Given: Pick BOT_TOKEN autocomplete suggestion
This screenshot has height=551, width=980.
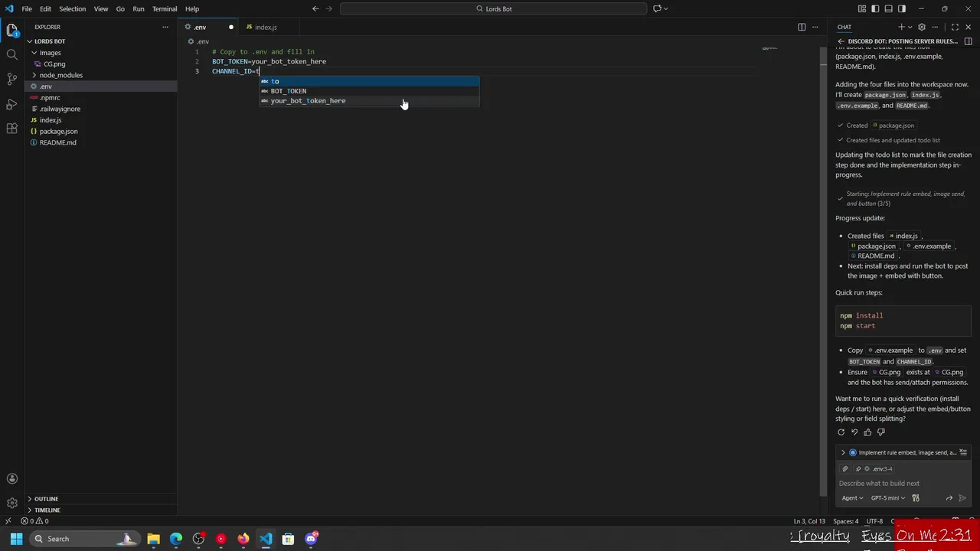Looking at the screenshot, I should click(369, 91).
